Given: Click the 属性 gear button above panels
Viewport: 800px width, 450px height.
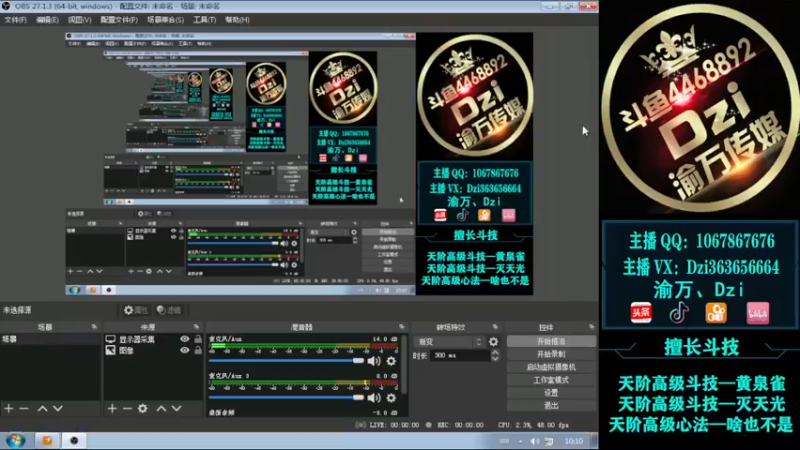Looking at the screenshot, I should 136,310.
